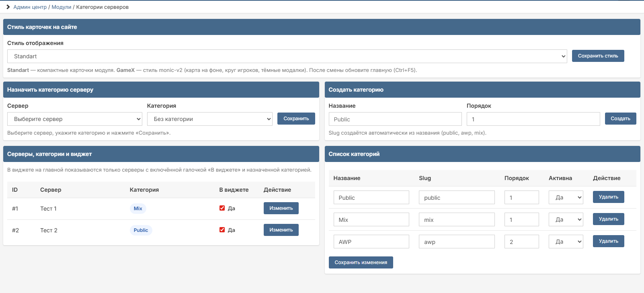Toggle В виджете checkbox for Тест 1
The image size is (644, 293).
point(222,208)
